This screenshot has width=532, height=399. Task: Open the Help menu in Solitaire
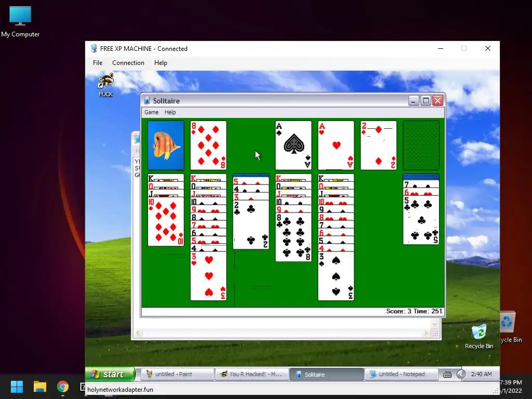tap(170, 112)
